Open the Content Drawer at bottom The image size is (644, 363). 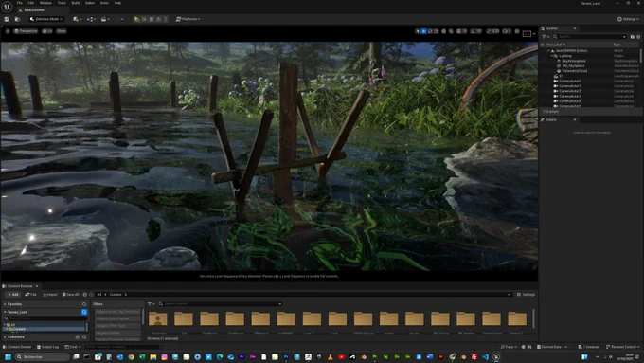pos(17,347)
